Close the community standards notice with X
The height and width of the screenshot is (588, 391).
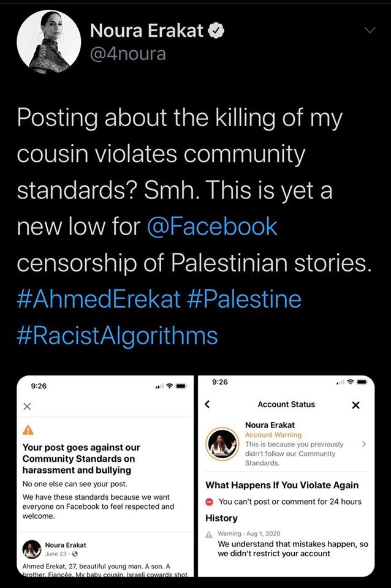click(27, 407)
